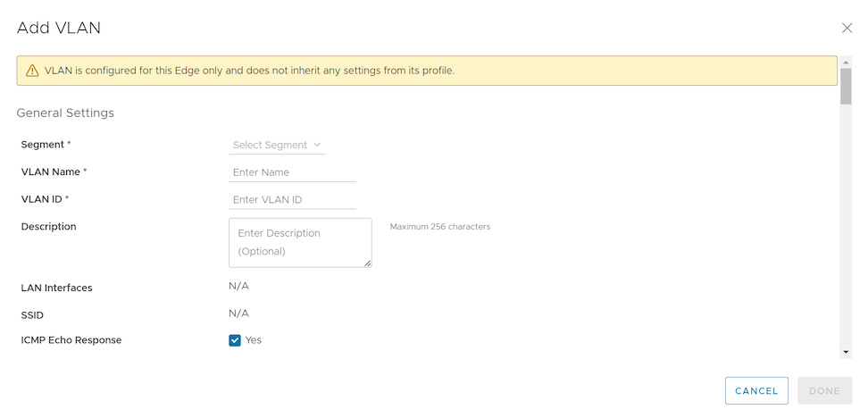
Task: Click the N/A value for LAN Interfaces
Action: (x=238, y=286)
